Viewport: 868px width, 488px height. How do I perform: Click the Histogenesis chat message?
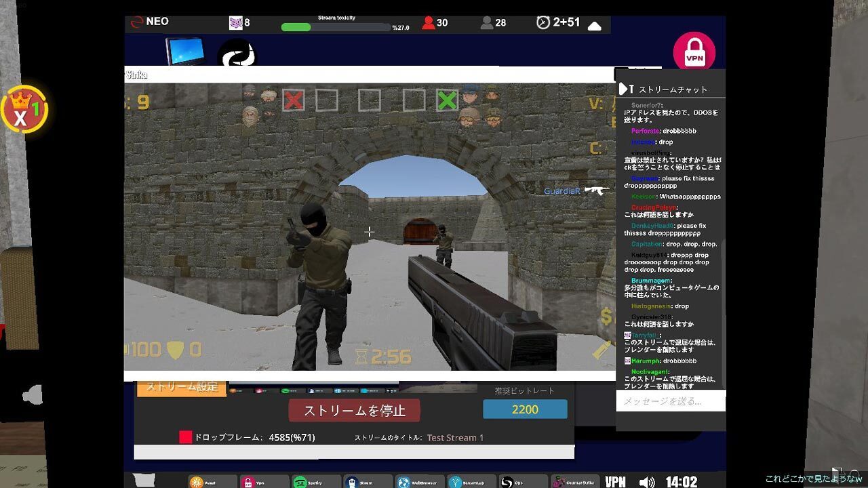[660, 306]
